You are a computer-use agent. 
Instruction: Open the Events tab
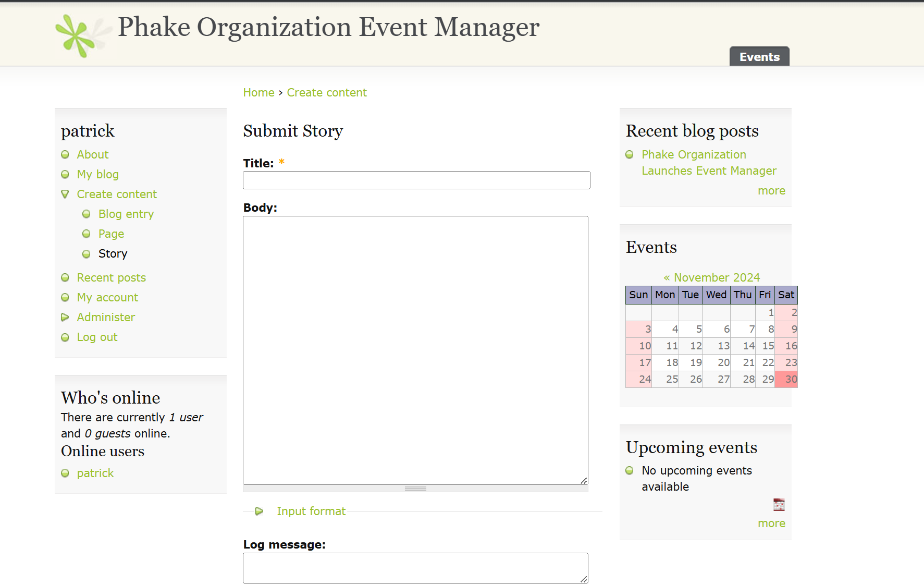pyautogui.click(x=759, y=57)
